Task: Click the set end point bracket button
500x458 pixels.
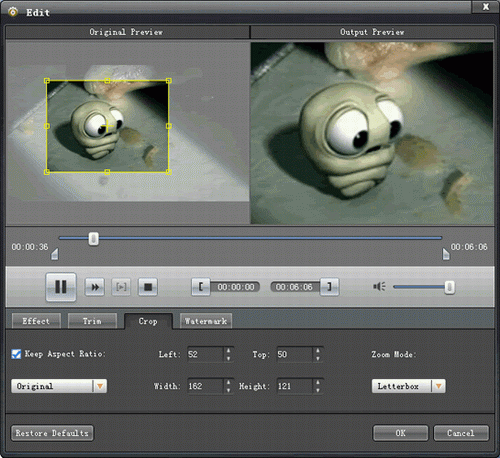Action: pos(329,287)
